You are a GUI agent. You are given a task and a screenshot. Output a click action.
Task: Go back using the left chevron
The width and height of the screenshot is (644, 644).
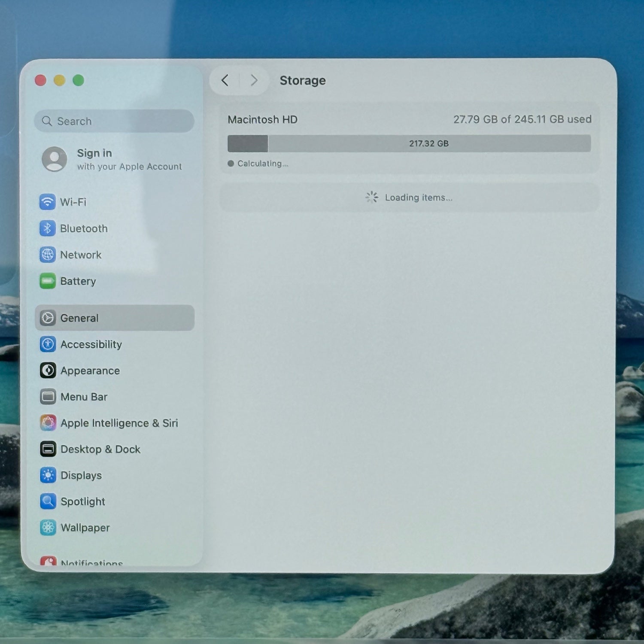(225, 80)
